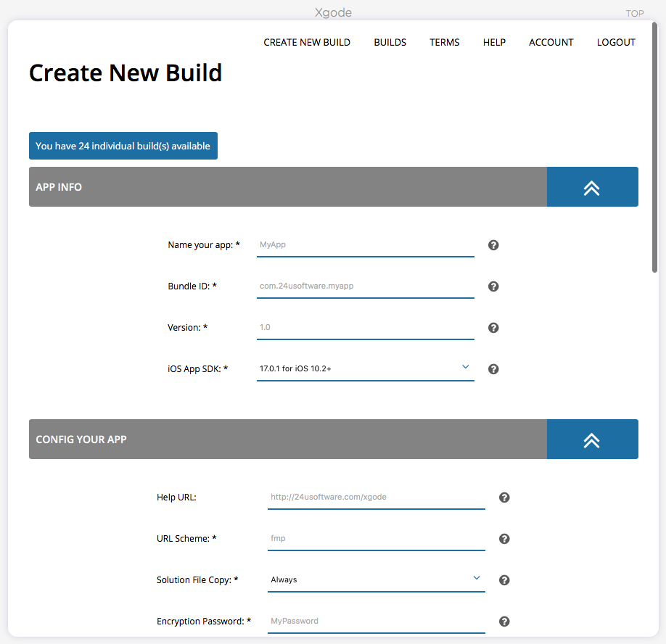Open help icon for Name your app
The height and width of the screenshot is (644, 666).
(493, 245)
